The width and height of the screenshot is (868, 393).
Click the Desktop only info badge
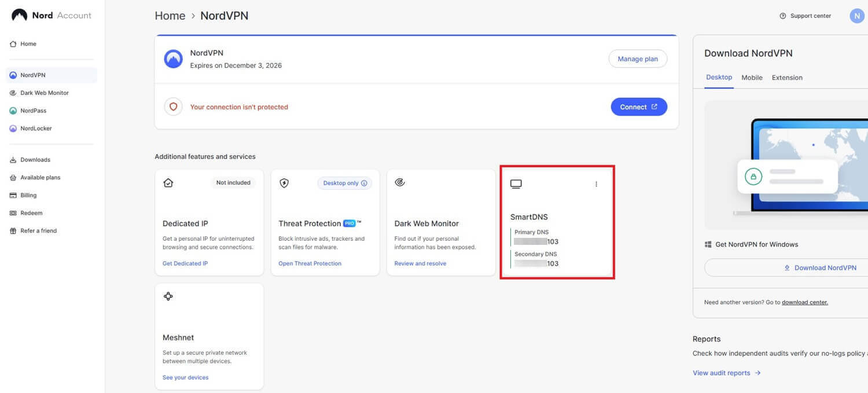(345, 183)
